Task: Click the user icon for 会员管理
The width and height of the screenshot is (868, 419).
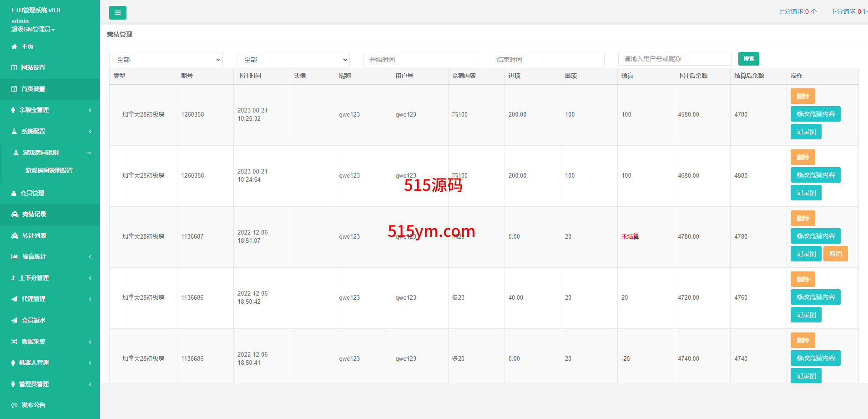Action: (x=14, y=193)
